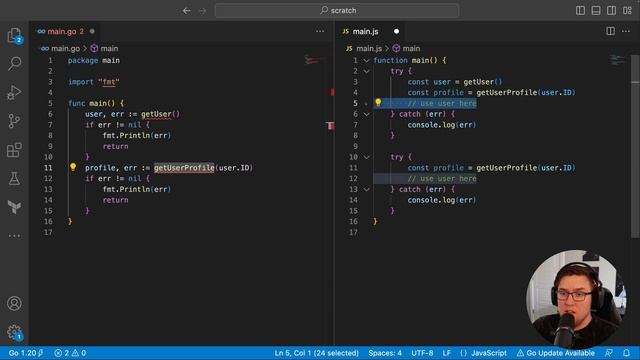The height and width of the screenshot is (360, 640).
Task: Open Source Control view
Action: [14, 121]
